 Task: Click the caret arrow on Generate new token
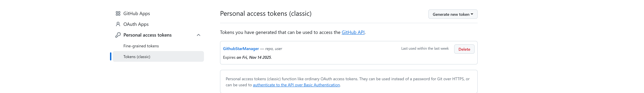472,14
